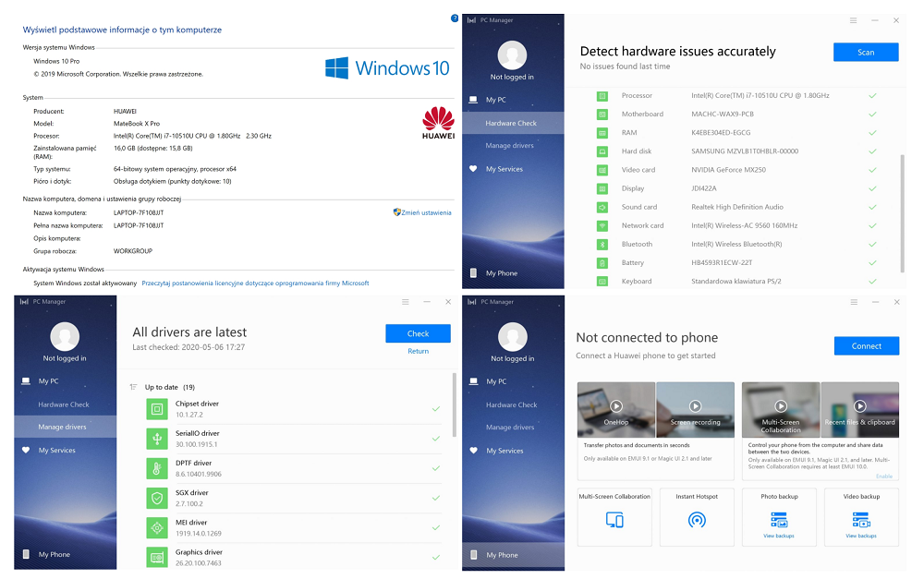Click the Network card Wi-Fi icon
This screenshot has height=579, width=924.
602,225
